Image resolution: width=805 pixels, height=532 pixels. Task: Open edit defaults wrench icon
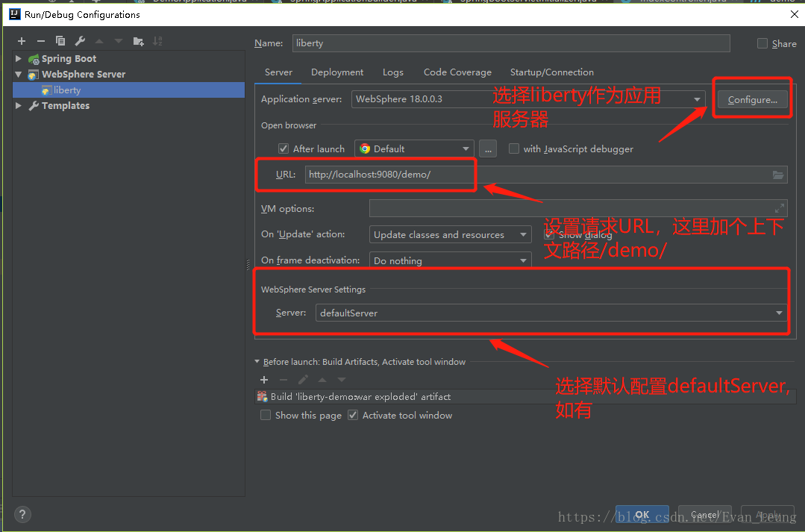coord(80,41)
